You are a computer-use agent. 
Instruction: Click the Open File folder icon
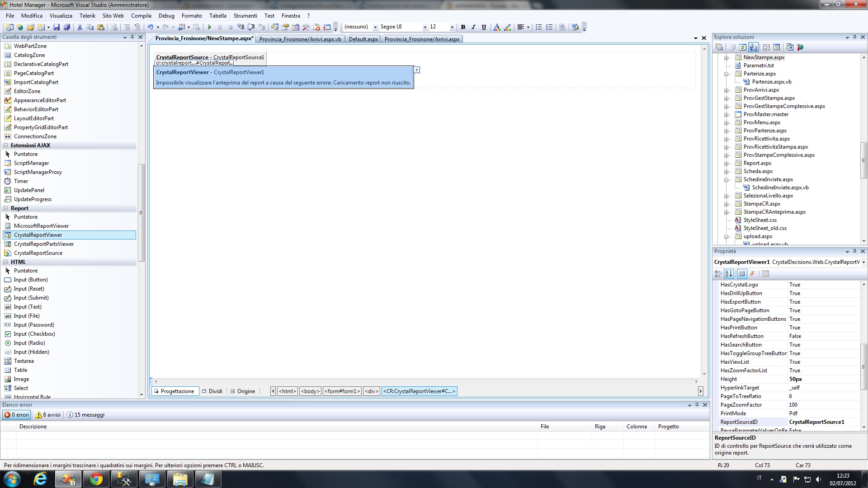pos(30,27)
